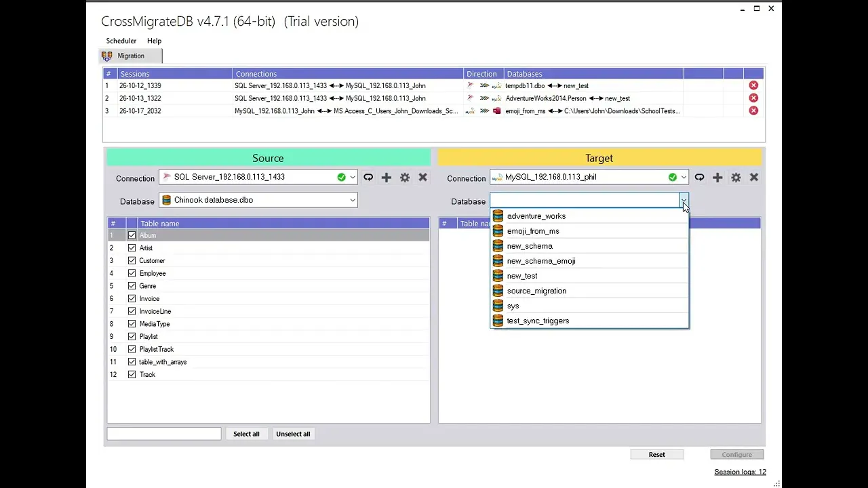868x488 pixels.
Task: Add a new Source connection
Action: point(387,177)
